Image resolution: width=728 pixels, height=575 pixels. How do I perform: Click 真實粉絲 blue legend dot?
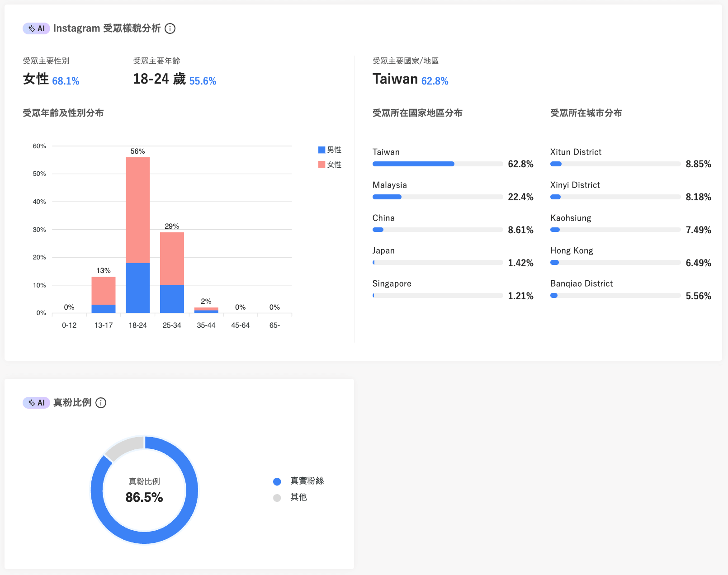[x=277, y=482]
